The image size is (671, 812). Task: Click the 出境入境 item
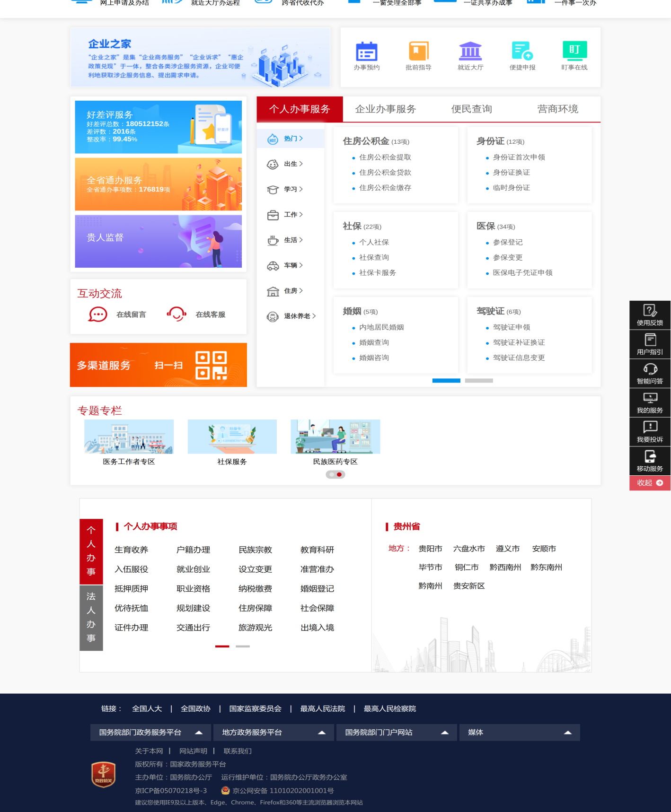pyautogui.click(x=317, y=628)
